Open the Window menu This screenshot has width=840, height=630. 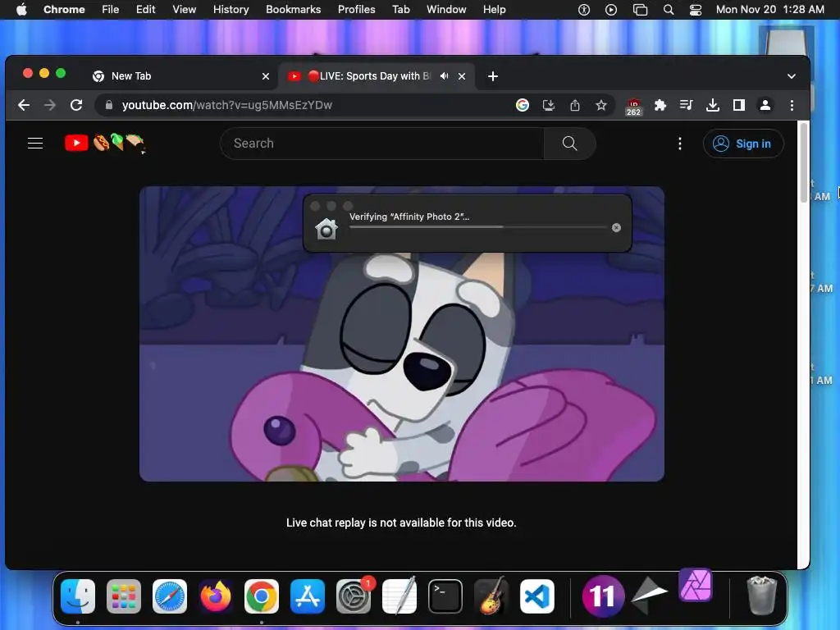coord(446,9)
